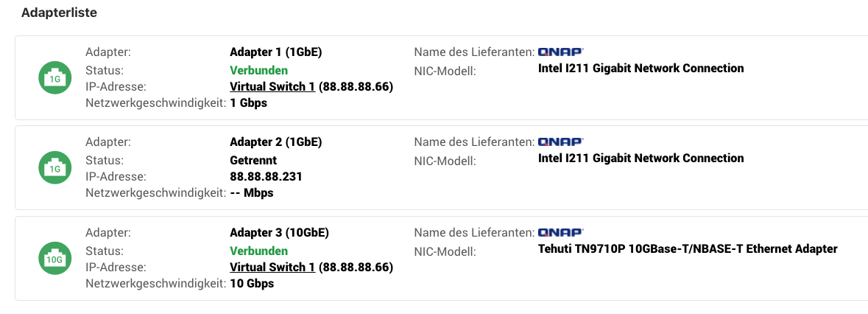Select the Adapter 2 (1GbE) name
The image size is (868, 314).
pyautogui.click(x=275, y=142)
